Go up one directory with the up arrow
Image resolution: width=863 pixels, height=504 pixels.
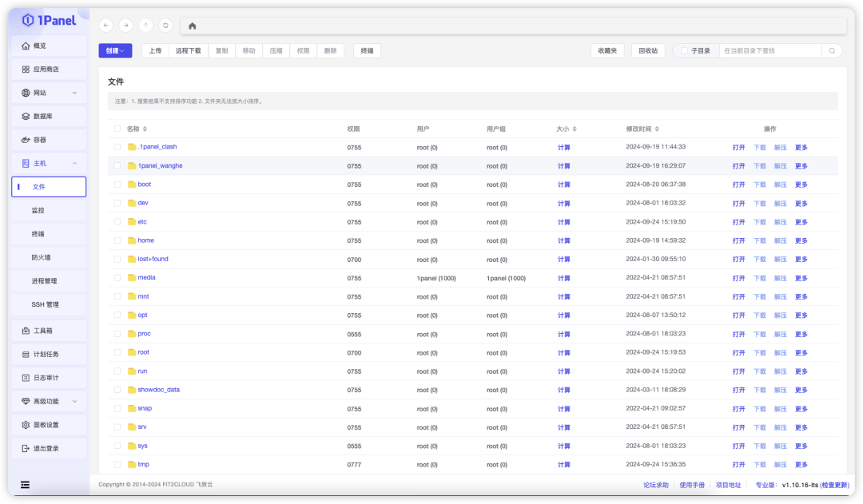pyautogui.click(x=146, y=26)
